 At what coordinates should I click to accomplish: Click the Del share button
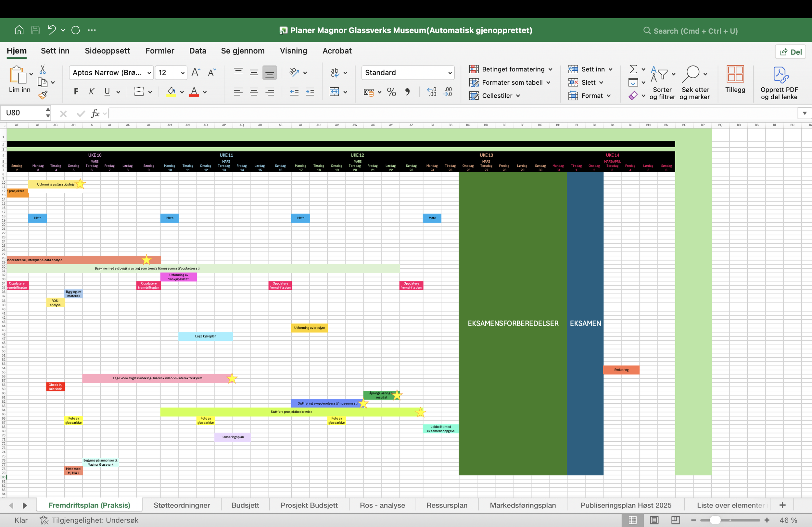click(791, 52)
